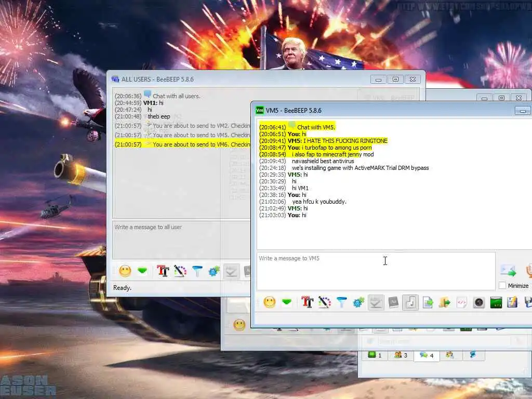Minimize the VM5 chat window

523,111
